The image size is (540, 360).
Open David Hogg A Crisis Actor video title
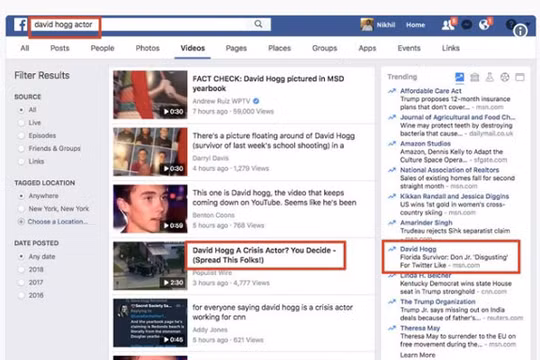(x=264, y=255)
